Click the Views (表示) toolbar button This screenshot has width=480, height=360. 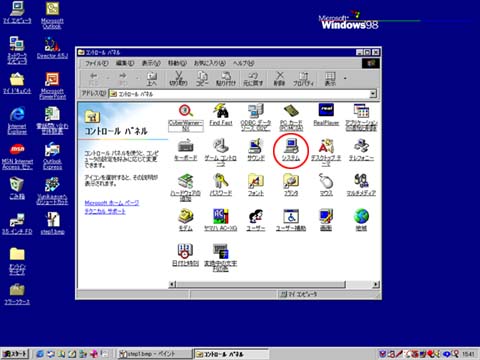[330, 79]
